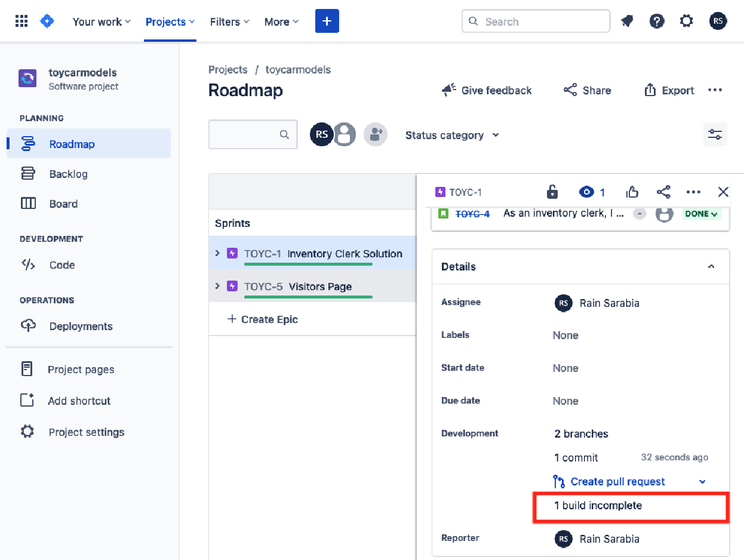Open the More dropdown in top navigation
744x560 pixels.
pos(282,21)
